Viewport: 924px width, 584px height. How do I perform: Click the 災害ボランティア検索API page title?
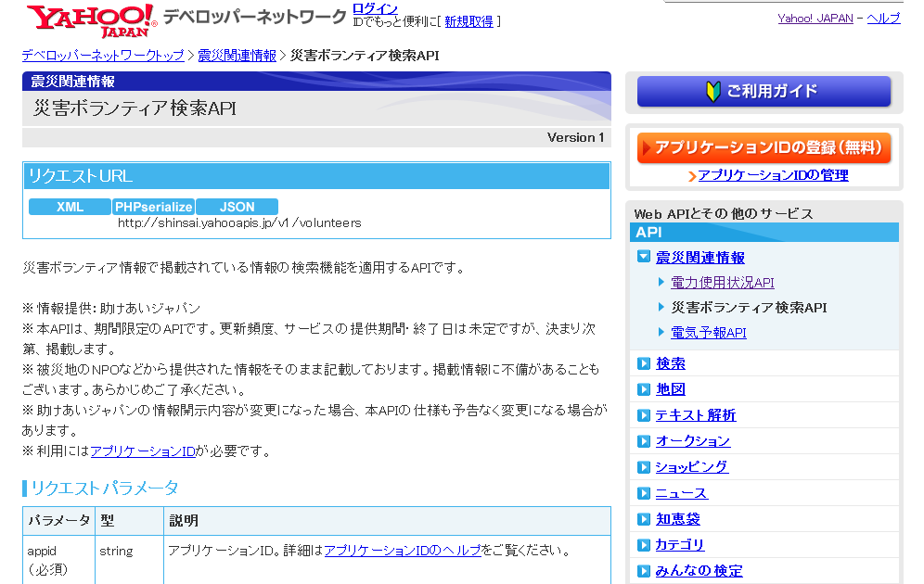(x=135, y=108)
